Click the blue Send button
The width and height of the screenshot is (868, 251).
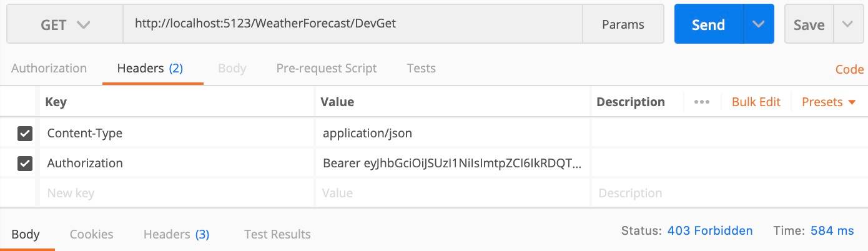pos(709,25)
